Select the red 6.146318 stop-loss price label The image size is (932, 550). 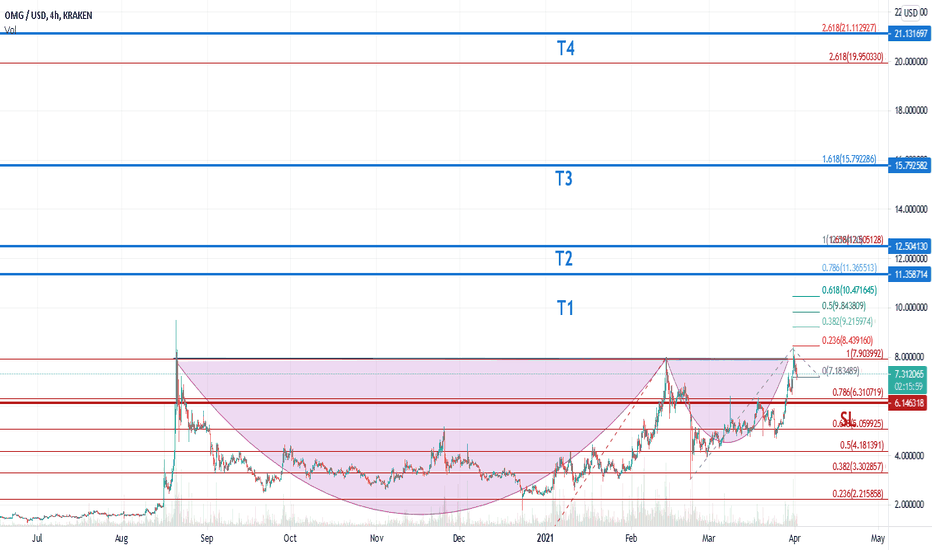[x=907, y=403]
